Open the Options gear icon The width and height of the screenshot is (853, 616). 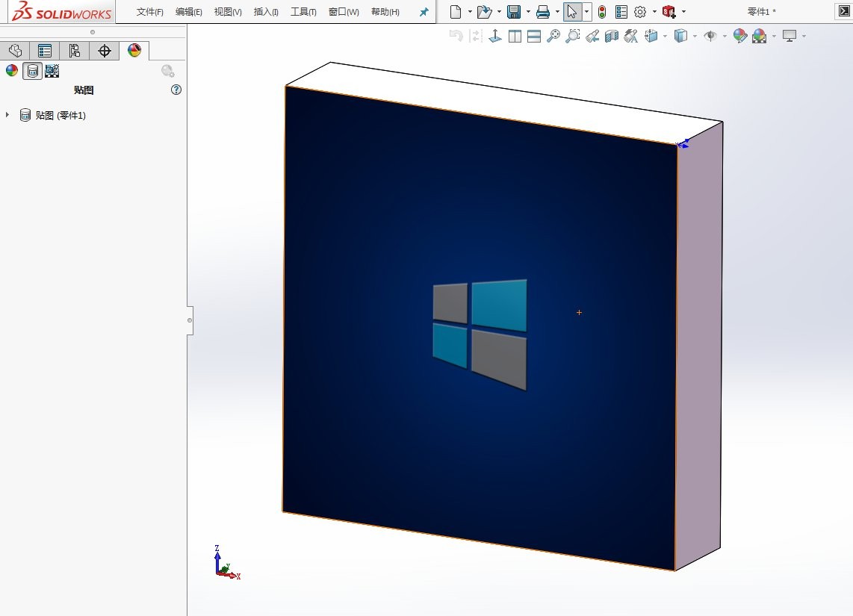tap(640, 11)
